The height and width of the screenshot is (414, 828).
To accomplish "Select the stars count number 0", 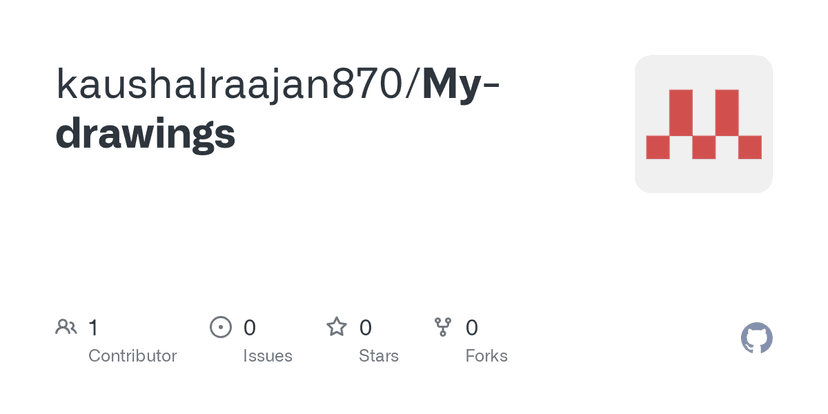I will point(366,327).
